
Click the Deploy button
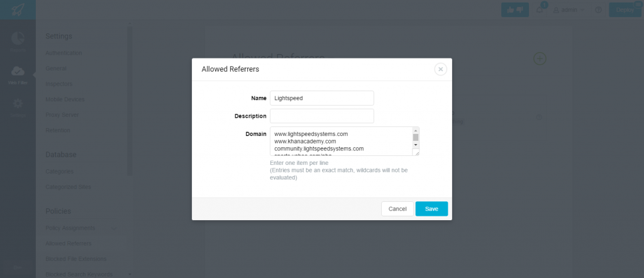[625, 10]
